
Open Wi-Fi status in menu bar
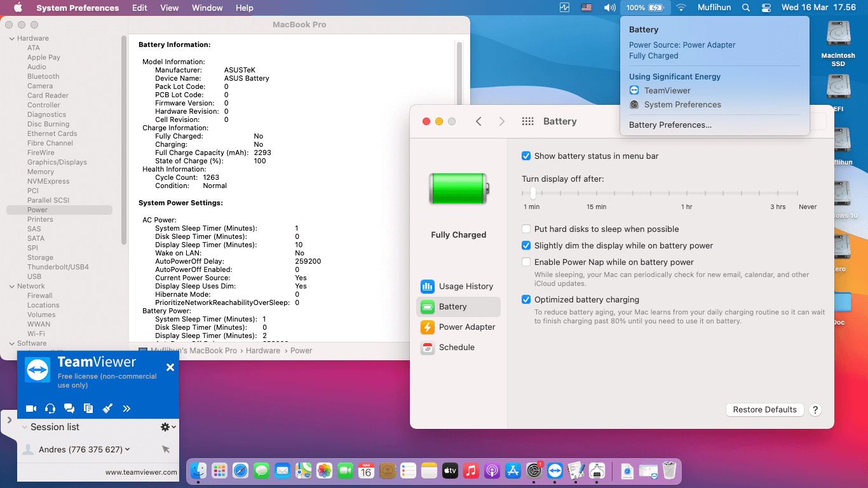pos(681,8)
